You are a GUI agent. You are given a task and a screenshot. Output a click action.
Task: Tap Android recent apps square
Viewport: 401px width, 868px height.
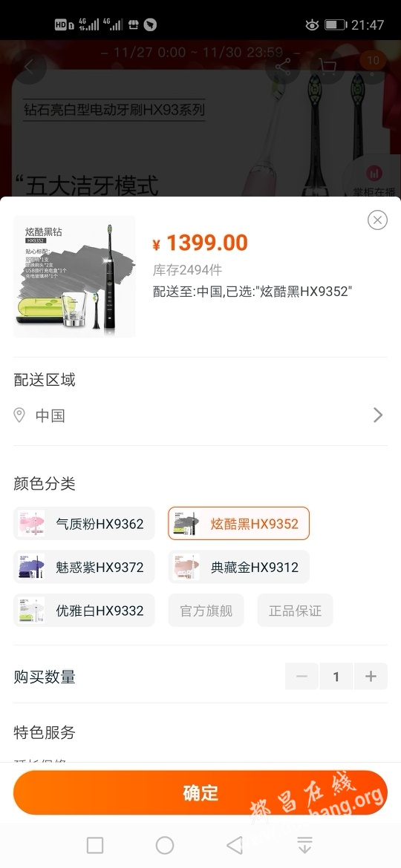95,845
